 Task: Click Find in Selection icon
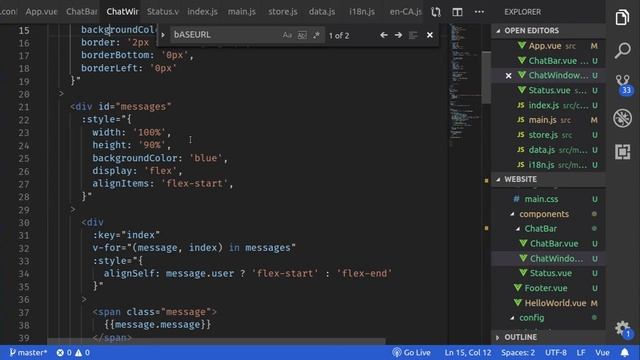(x=413, y=35)
